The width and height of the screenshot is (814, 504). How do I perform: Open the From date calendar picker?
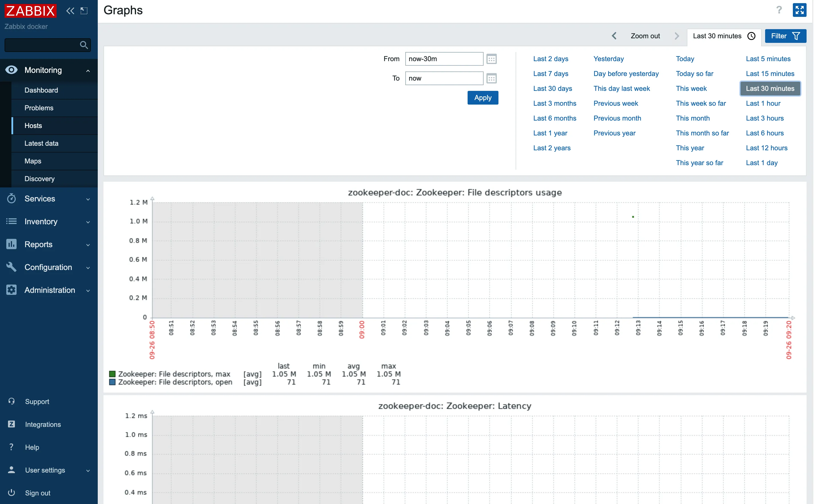pos(491,59)
